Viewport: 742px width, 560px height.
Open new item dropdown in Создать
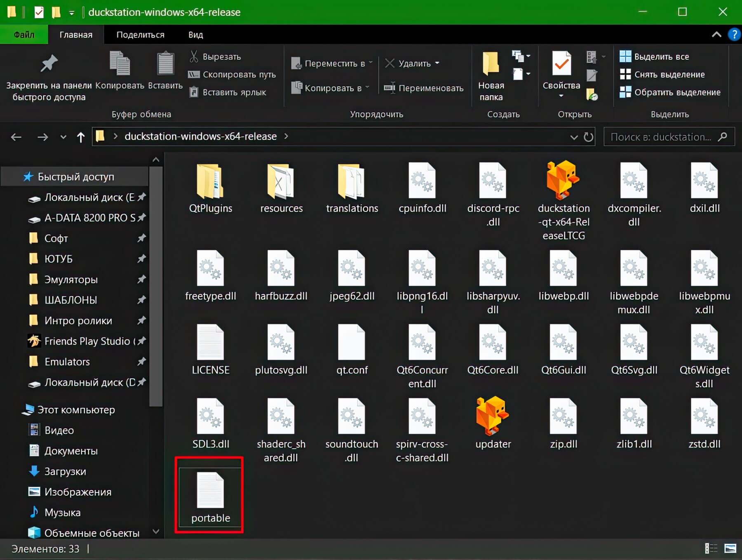[521, 56]
